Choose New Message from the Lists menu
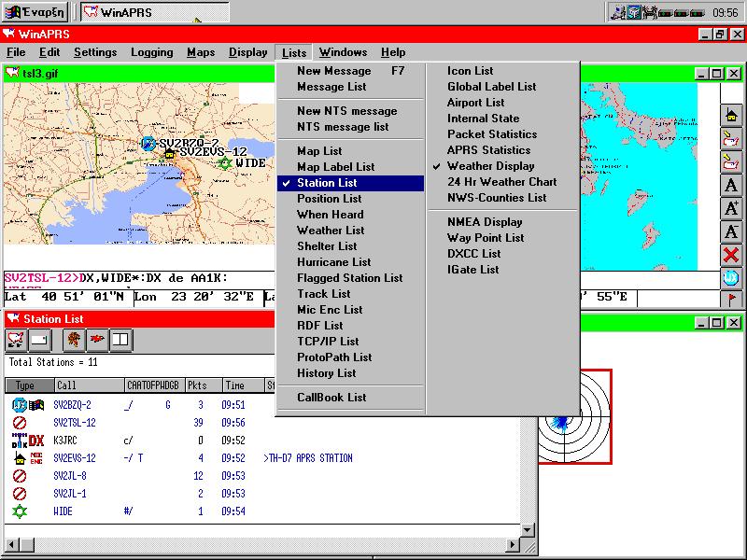This screenshot has height=560, width=747. pos(351,71)
